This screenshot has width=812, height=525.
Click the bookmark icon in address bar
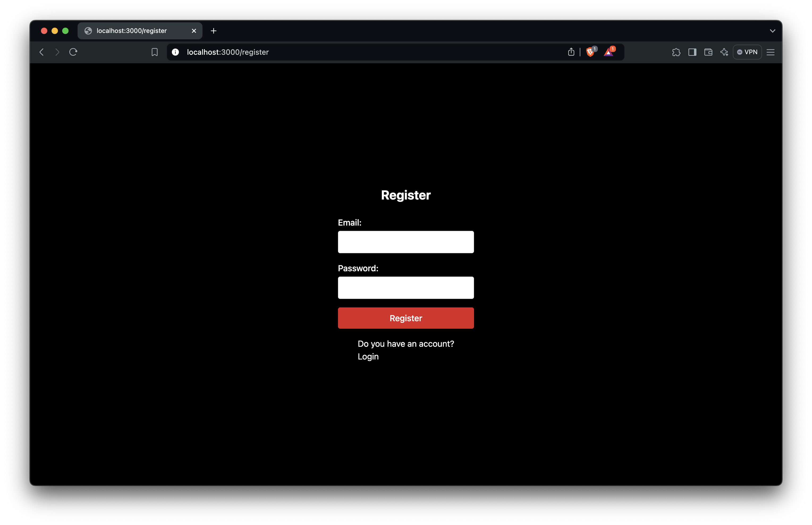click(x=154, y=52)
